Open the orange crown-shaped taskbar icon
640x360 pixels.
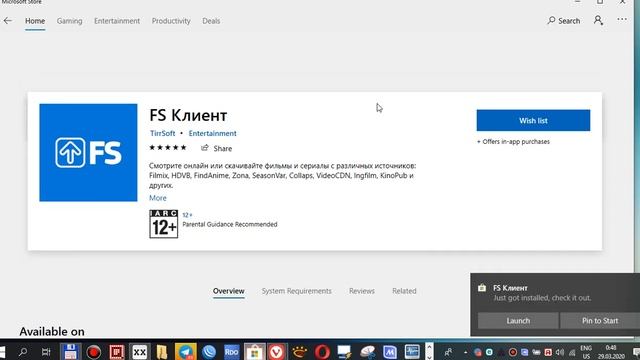coord(300,352)
